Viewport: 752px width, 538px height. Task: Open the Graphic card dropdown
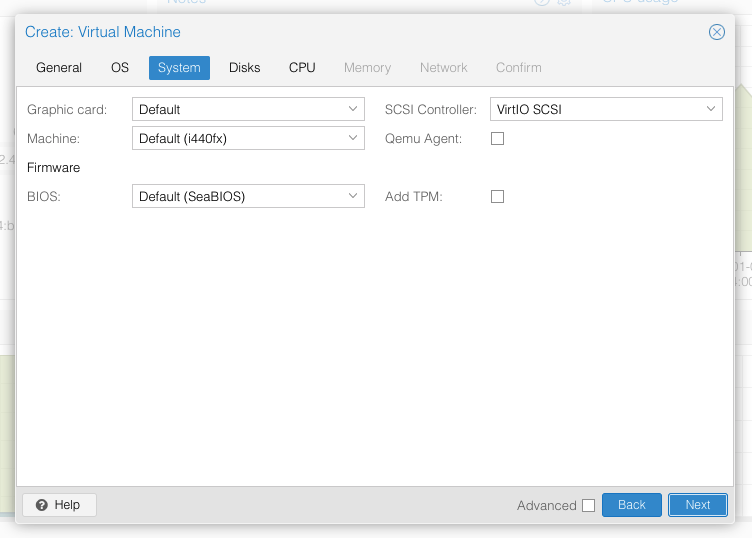[x=248, y=109]
